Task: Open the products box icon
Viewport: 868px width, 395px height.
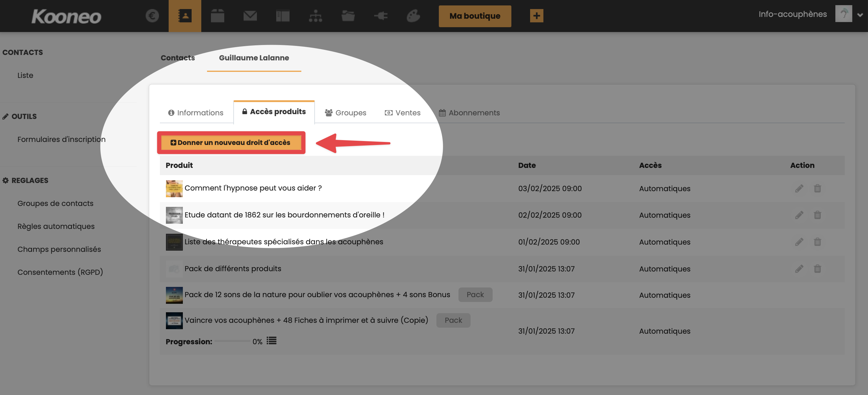Action: coord(217,16)
